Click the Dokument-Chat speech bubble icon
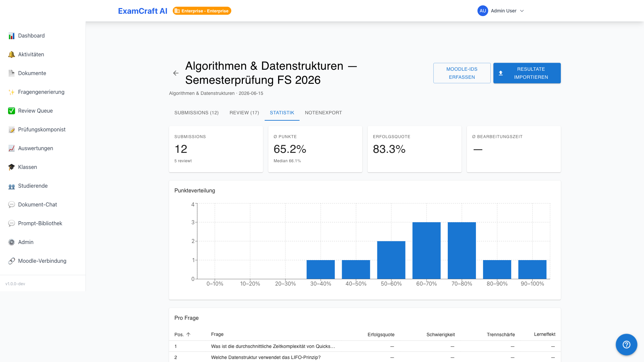Screen dimensions: 644x362 tap(11, 205)
